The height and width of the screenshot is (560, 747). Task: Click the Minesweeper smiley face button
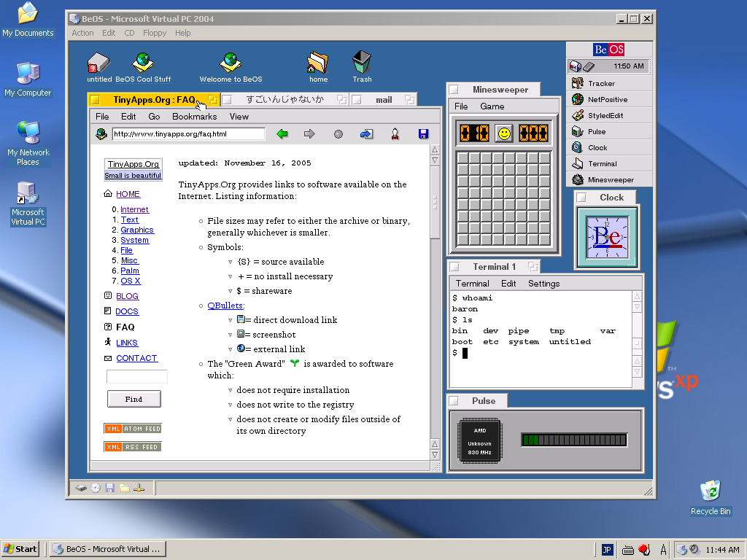click(x=504, y=133)
